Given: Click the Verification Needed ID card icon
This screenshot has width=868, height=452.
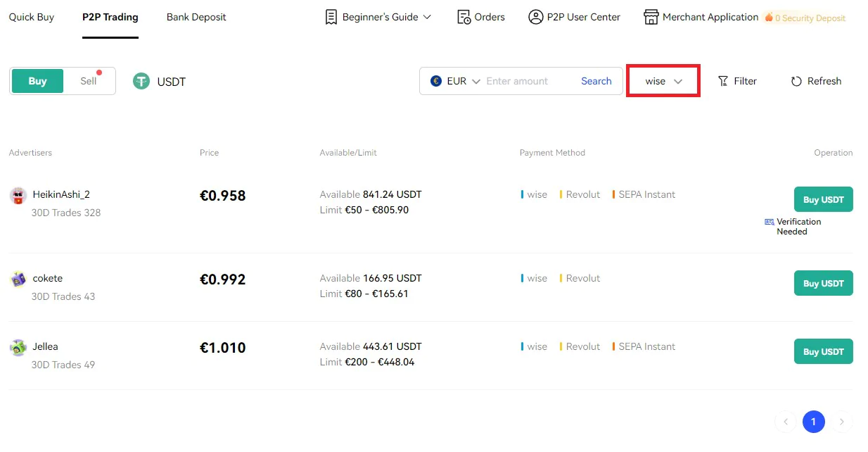Looking at the screenshot, I should (x=769, y=222).
